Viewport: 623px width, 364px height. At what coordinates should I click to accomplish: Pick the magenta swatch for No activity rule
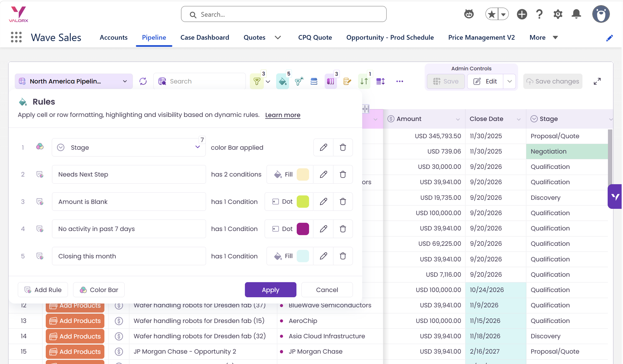click(x=303, y=229)
